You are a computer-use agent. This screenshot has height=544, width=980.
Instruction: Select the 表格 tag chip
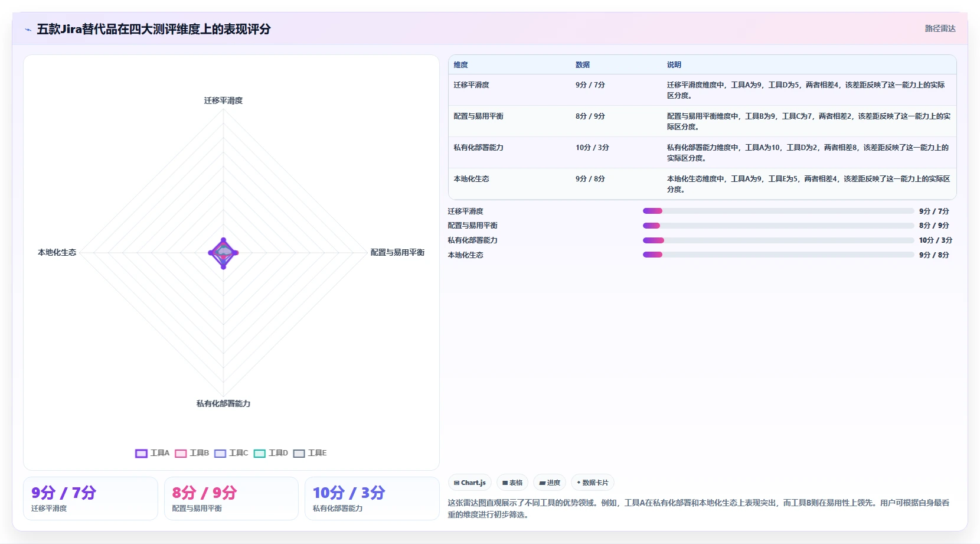tap(512, 483)
